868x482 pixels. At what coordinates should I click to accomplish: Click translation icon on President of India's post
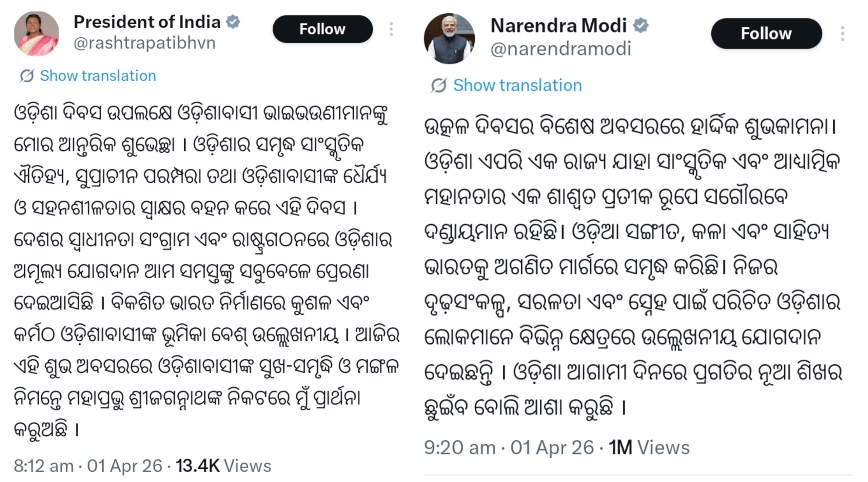pos(26,76)
